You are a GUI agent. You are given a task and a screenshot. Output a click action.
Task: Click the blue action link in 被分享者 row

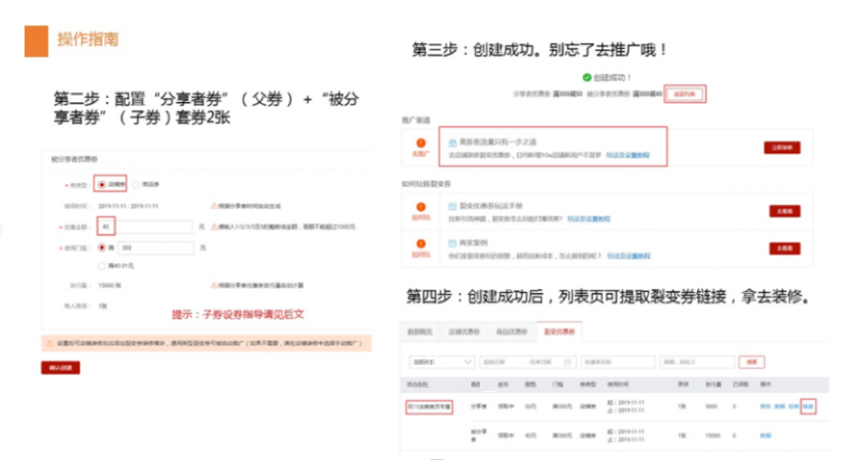pyautogui.click(x=765, y=436)
